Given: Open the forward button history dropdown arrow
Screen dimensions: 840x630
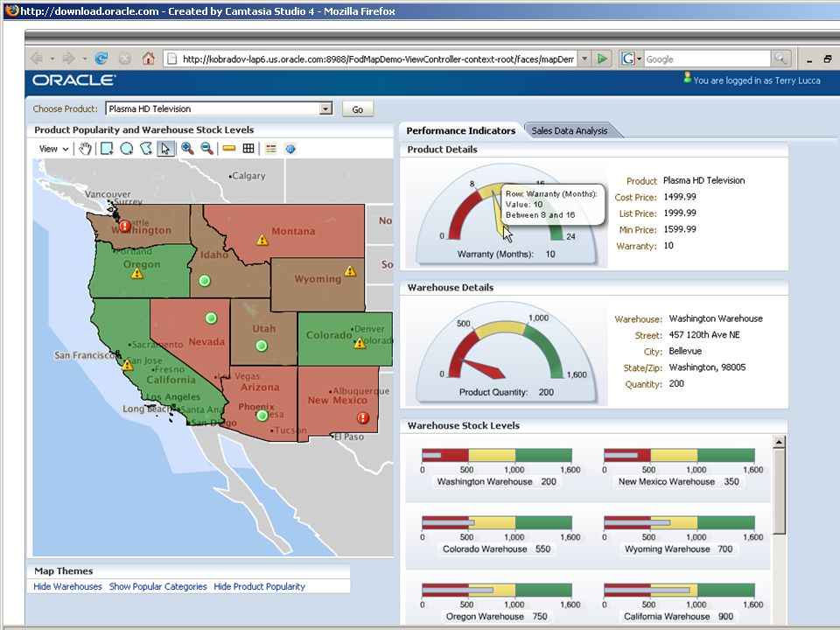Looking at the screenshot, I should tap(85, 59).
